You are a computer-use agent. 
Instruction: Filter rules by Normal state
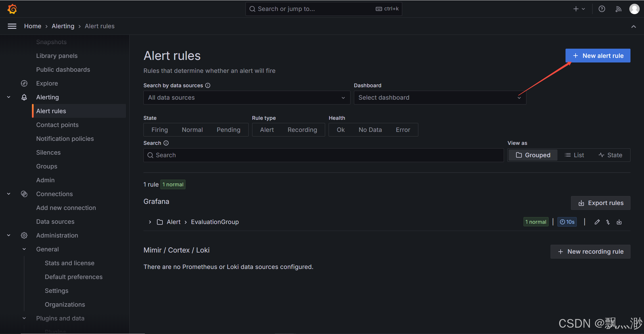pyautogui.click(x=192, y=130)
